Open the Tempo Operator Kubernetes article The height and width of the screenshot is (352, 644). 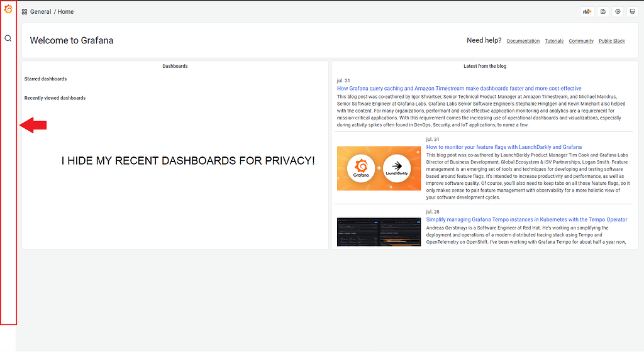(526, 219)
